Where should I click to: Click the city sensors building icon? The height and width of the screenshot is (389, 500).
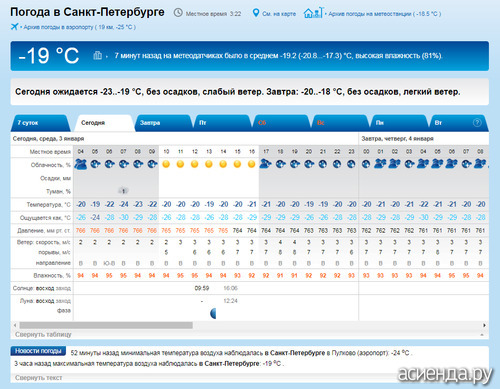tap(97, 55)
